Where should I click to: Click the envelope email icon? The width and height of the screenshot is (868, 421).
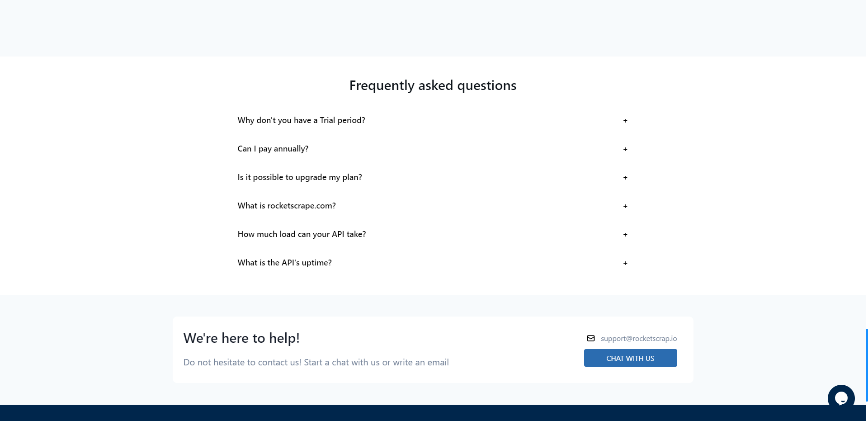point(591,338)
